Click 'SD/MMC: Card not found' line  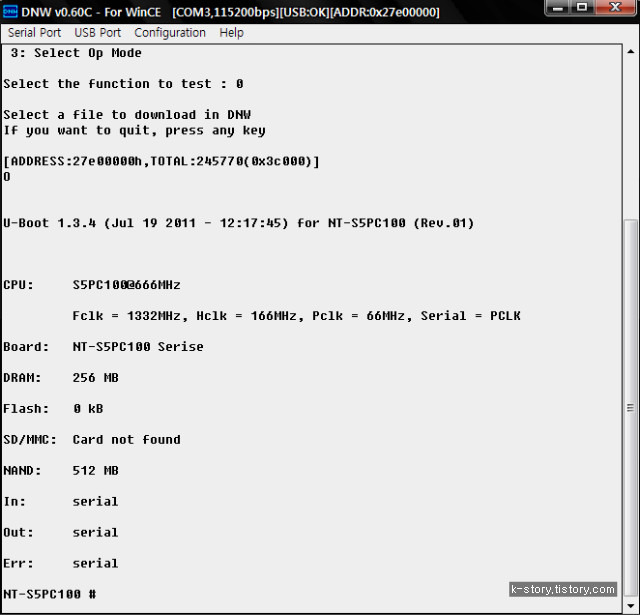pos(92,440)
